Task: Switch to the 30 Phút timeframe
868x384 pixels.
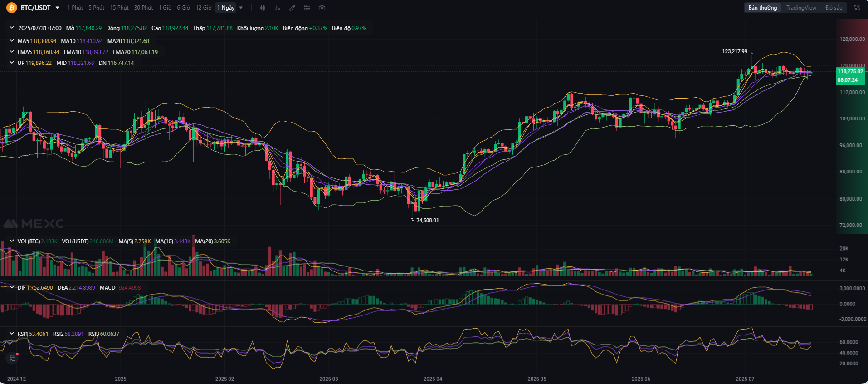Action: coord(143,8)
